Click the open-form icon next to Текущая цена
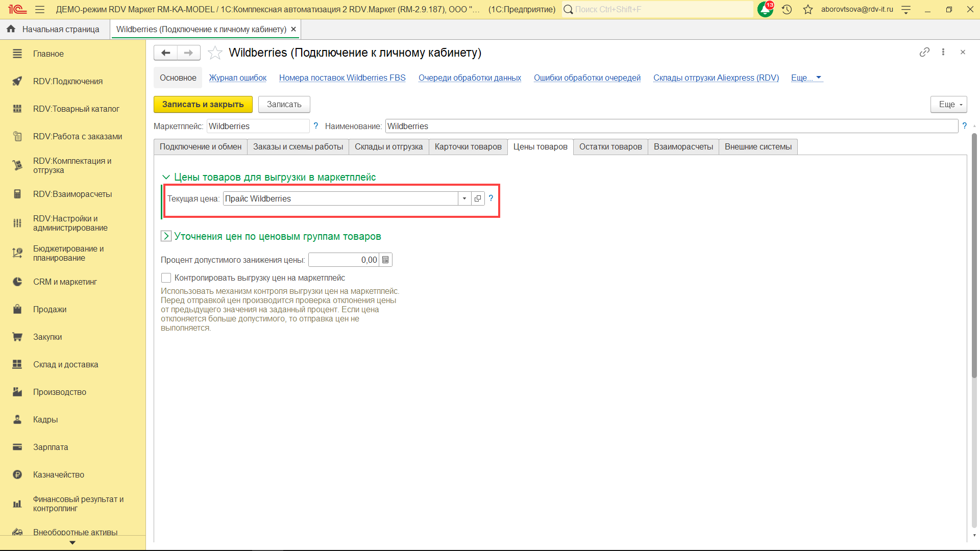980x551 pixels. point(478,198)
